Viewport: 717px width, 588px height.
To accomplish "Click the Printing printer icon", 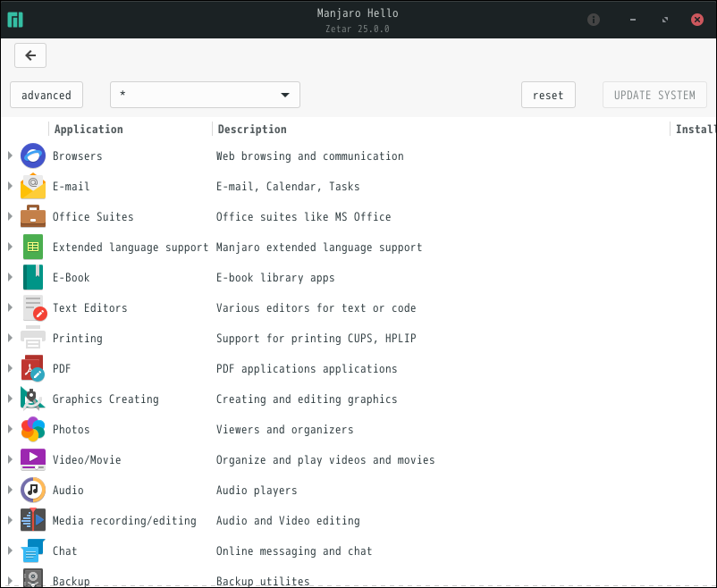I will [x=33, y=338].
